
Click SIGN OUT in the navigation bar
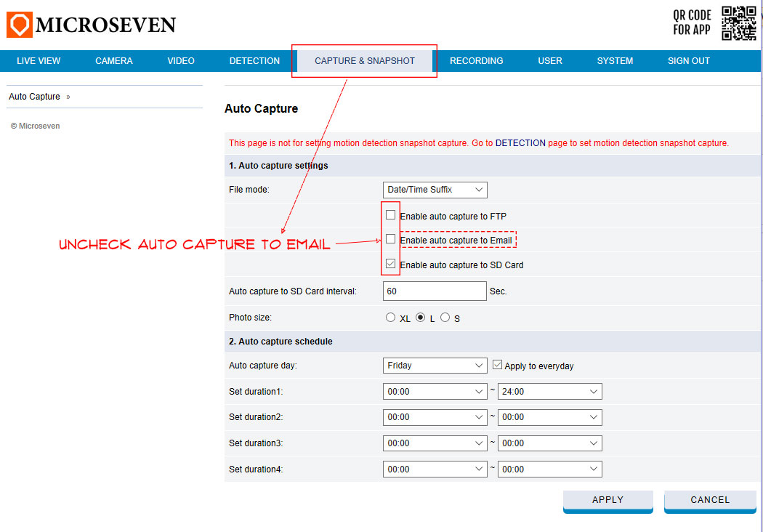pyautogui.click(x=689, y=61)
